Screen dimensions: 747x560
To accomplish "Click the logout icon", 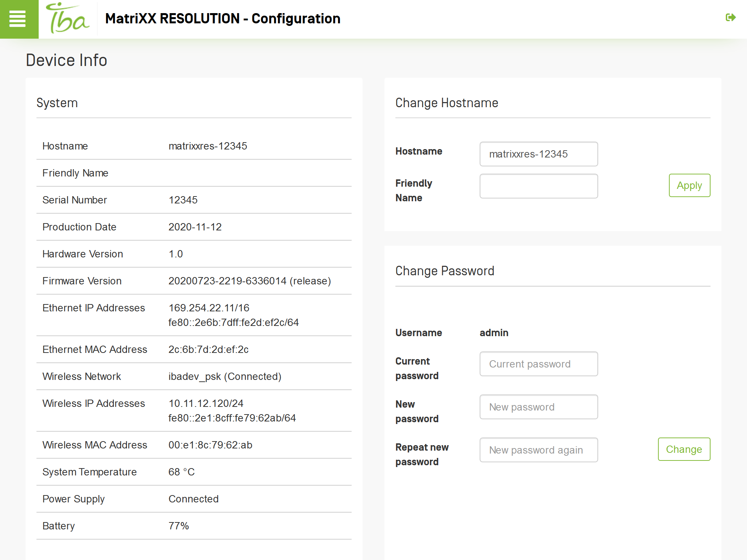I will pos(731,17).
